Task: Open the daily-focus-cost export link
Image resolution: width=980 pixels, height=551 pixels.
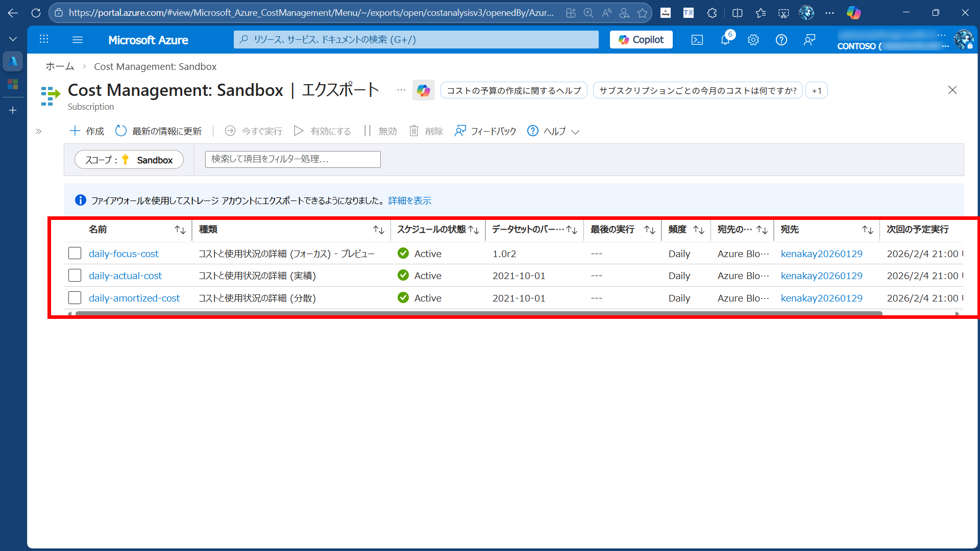Action: coord(124,254)
